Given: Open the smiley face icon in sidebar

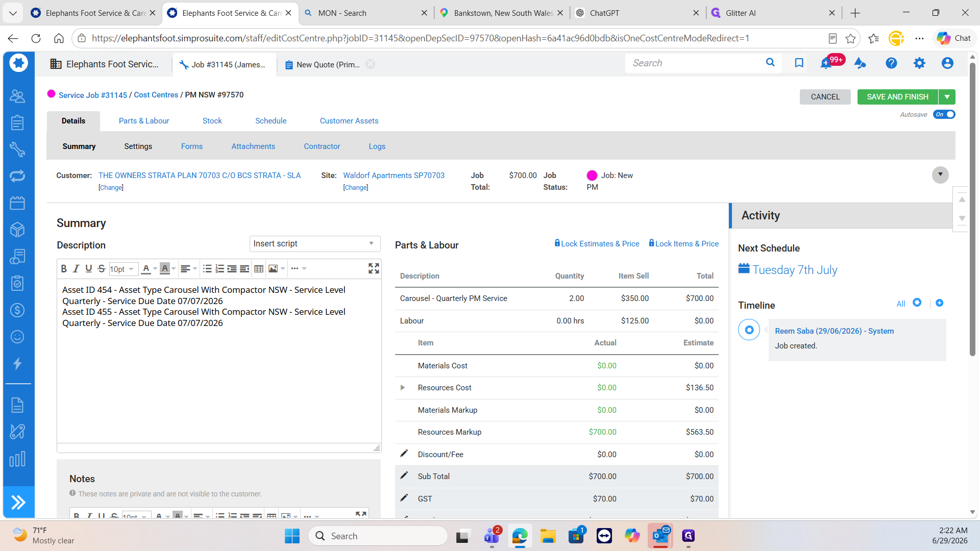Looking at the screenshot, I should pyautogui.click(x=17, y=337).
